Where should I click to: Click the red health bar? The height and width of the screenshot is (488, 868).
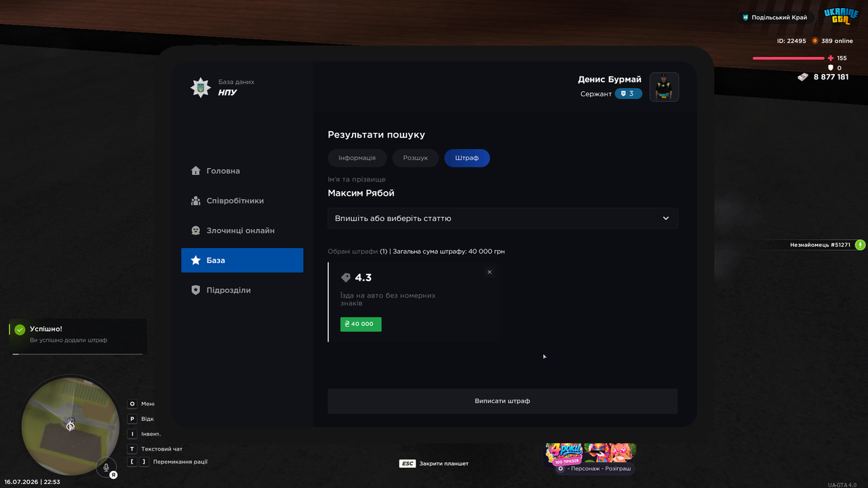tap(788, 58)
